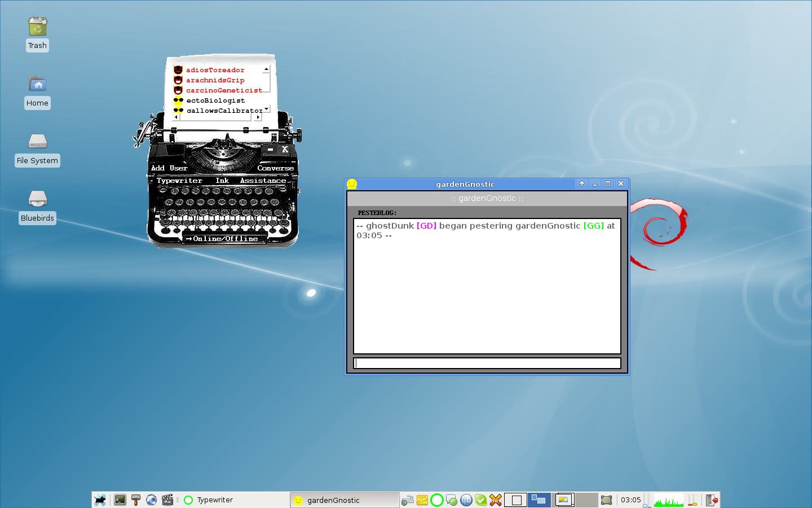Click the message input field in gardenGnostic chat

tap(487, 364)
